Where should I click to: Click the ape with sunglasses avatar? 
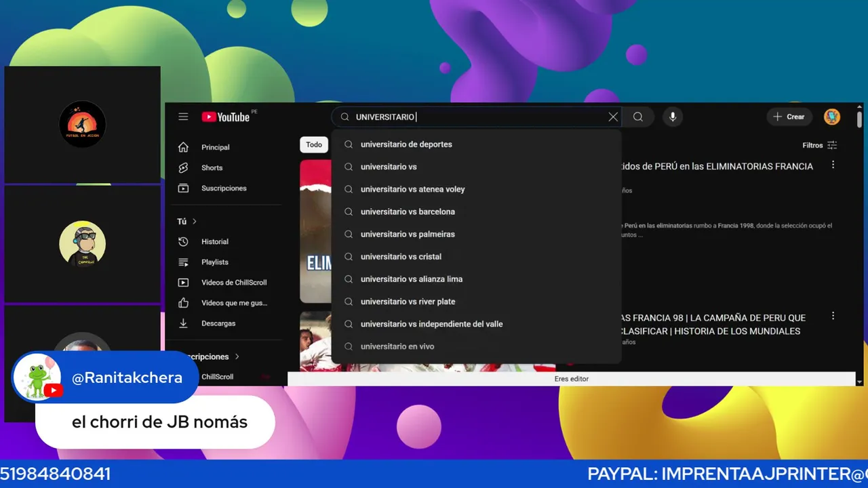[82, 243]
